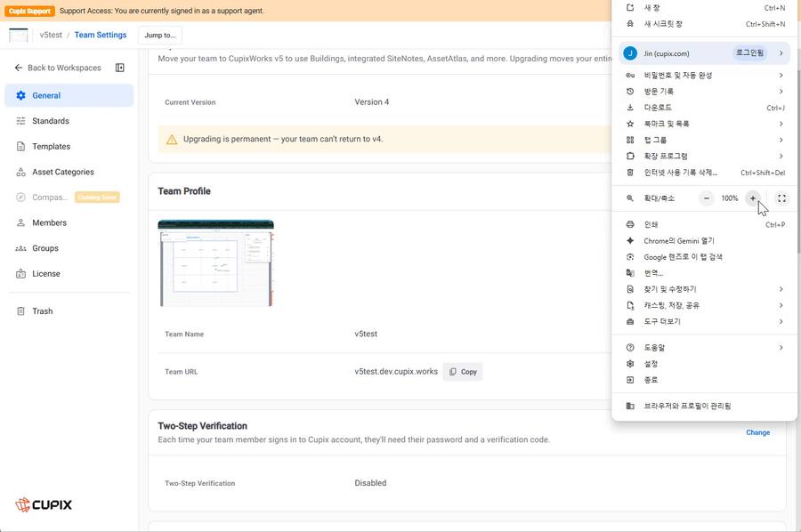Open the Members section in the sidebar
This screenshot has height=532, width=801.
[x=69, y=222]
